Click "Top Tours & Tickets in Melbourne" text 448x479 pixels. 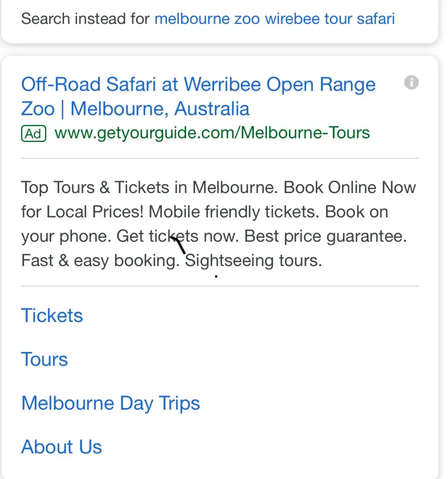(148, 187)
